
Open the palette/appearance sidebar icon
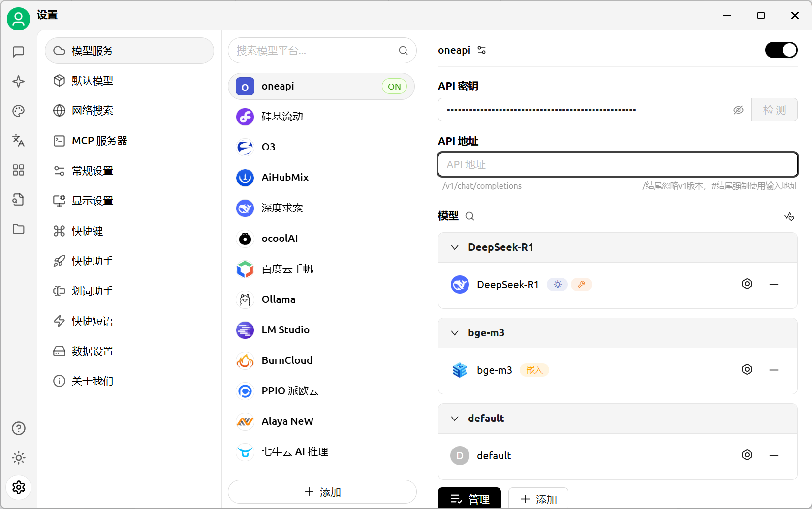coord(19,111)
